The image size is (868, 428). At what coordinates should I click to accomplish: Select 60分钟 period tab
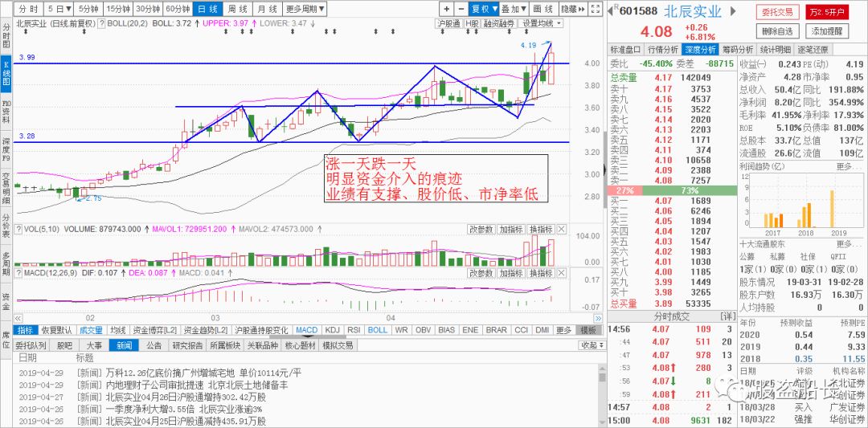(177, 9)
